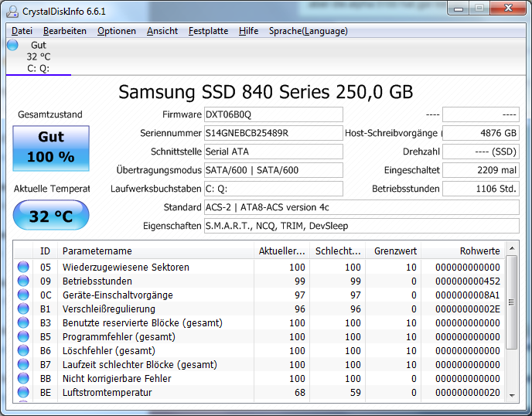The height and width of the screenshot is (416, 532).
Task: Click the Schlecht... column header
Action: coord(338,251)
